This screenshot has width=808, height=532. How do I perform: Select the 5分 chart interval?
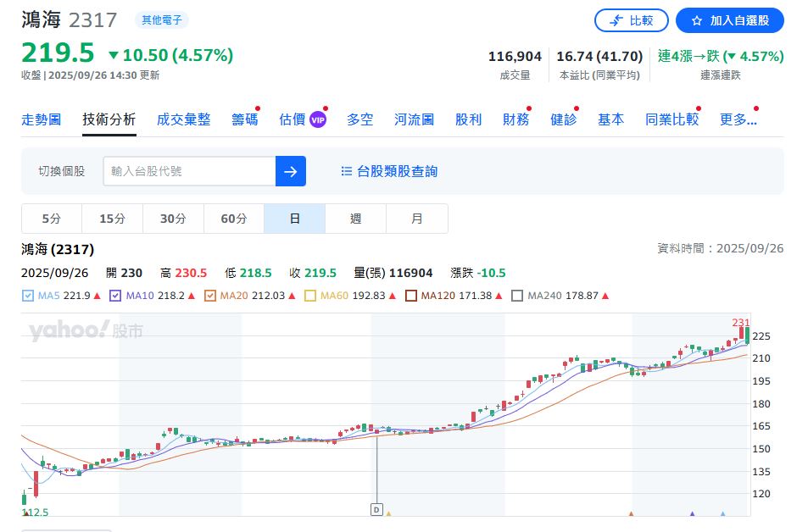pyautogui.click(x=52, y=219)
